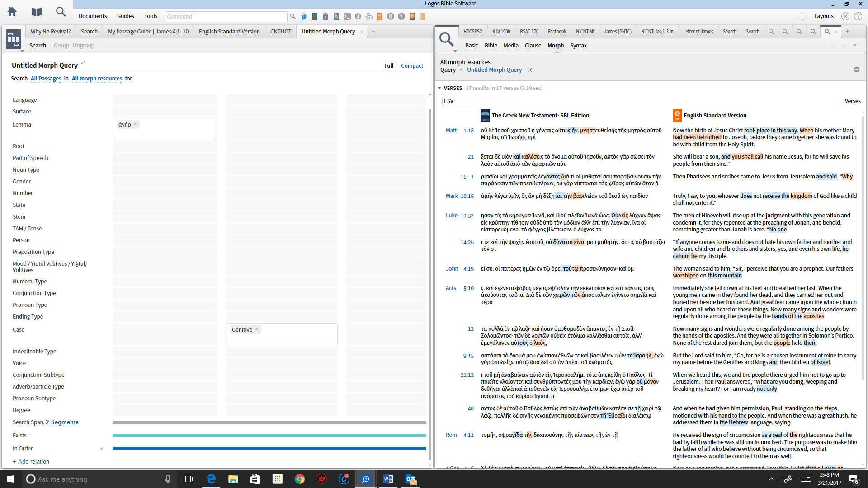Open the All Passages range dropdown
Viewport: 868px width, 488px height.
coord(46,79)
